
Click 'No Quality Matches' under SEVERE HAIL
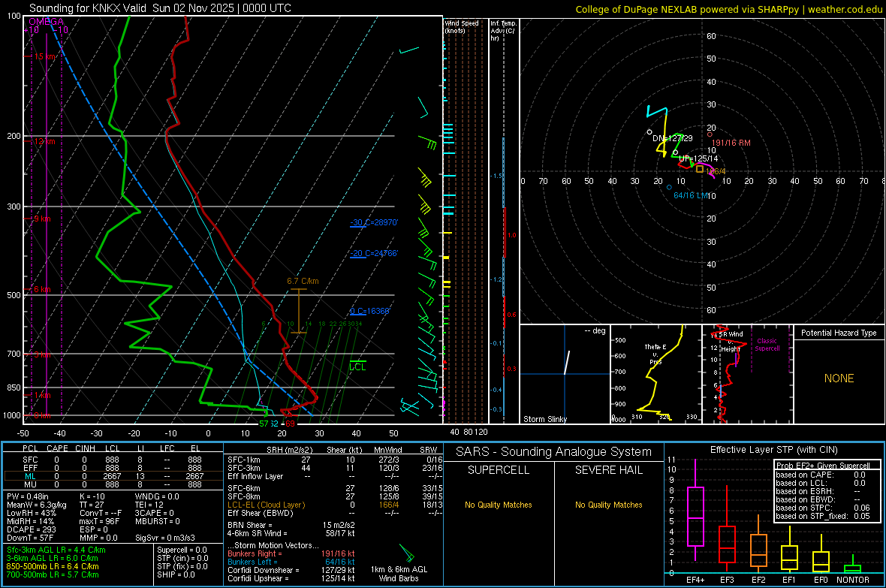pyautogui.click(x=608, y=505)
